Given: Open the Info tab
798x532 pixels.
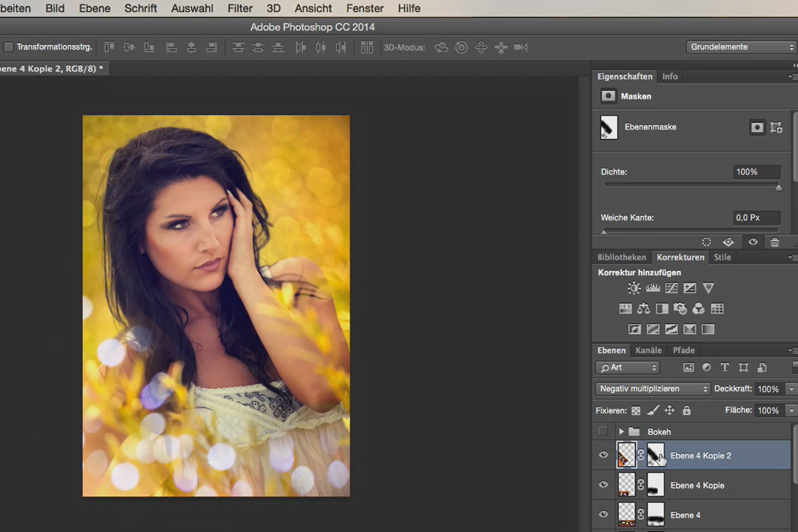Looking at the screenshot, I should (670, 76).
